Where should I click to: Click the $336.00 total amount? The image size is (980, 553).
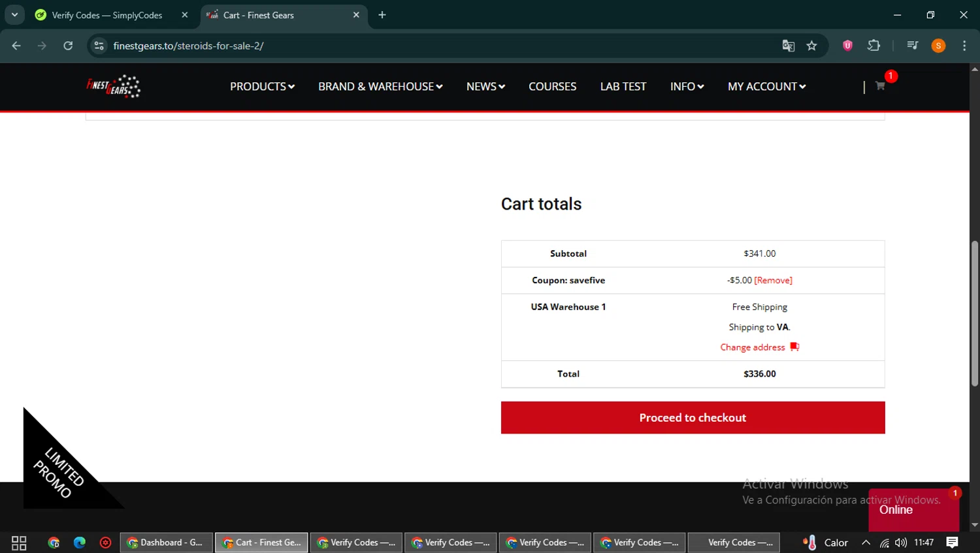click(x=760, y=374)
